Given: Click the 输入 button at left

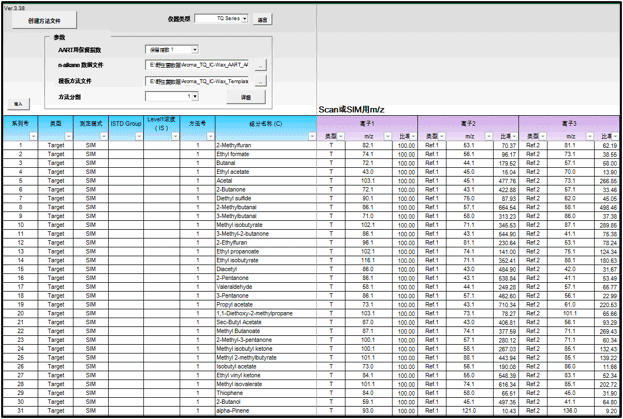Looking at the screenshot, I should [x=16, y=103].
